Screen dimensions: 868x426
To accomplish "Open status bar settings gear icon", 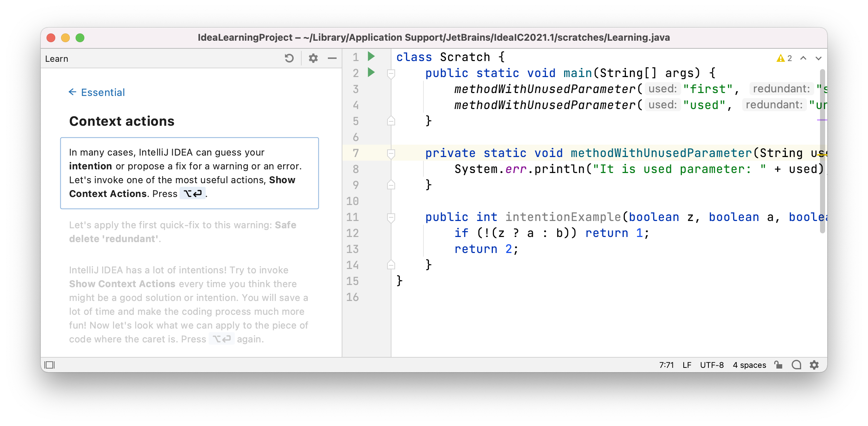I will click(814, 365).
